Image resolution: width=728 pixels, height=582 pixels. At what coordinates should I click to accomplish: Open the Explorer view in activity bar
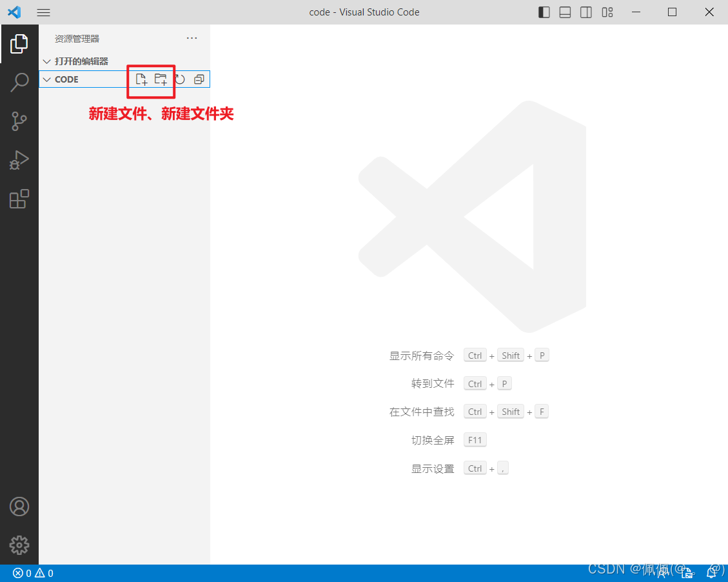pos(19,44)
